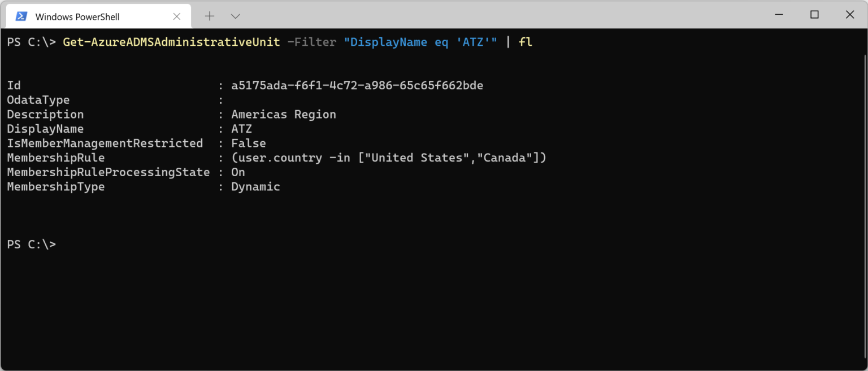The width and height of the screenshot is (868, 371).
Task: Close the Windows PowerShell tab
Action: pyautogui.click(x=176, y=16)
